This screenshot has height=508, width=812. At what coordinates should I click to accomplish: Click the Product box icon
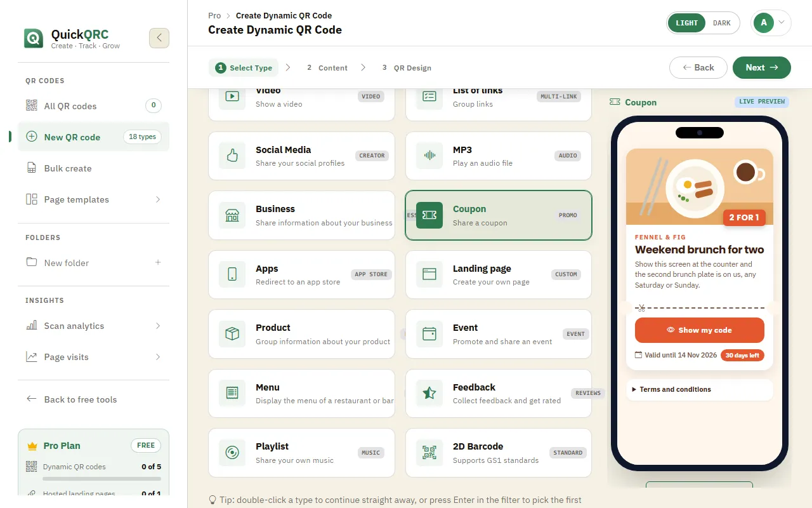tap(232, 334)
